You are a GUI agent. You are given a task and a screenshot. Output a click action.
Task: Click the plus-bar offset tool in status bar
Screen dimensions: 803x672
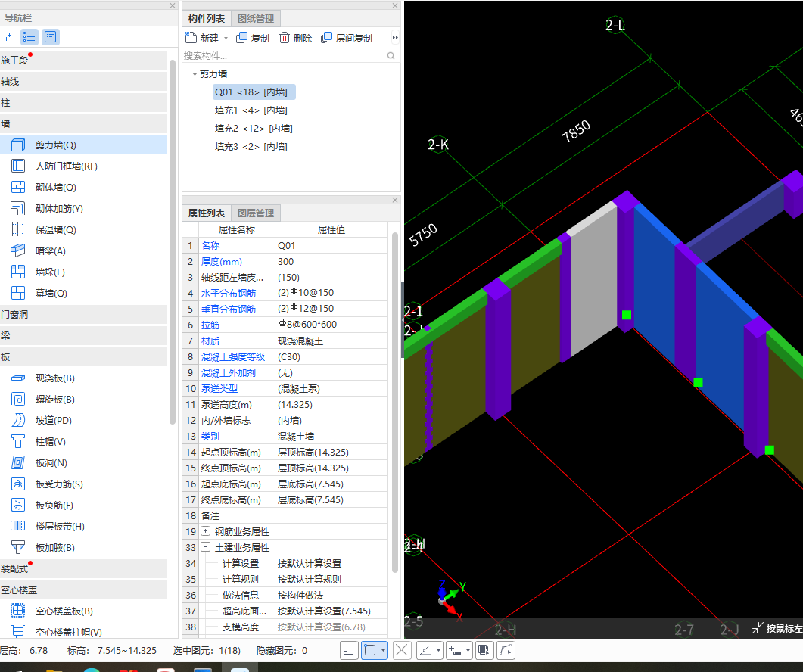[x=455, y=651]
